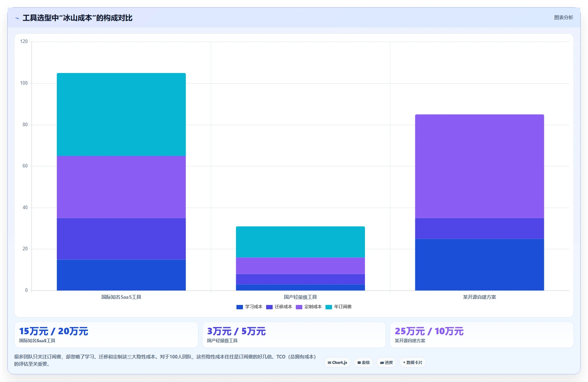Viewport: 588px width, 382px height.
Task: Click the y-axis tick 60
Action: [25, 166]
